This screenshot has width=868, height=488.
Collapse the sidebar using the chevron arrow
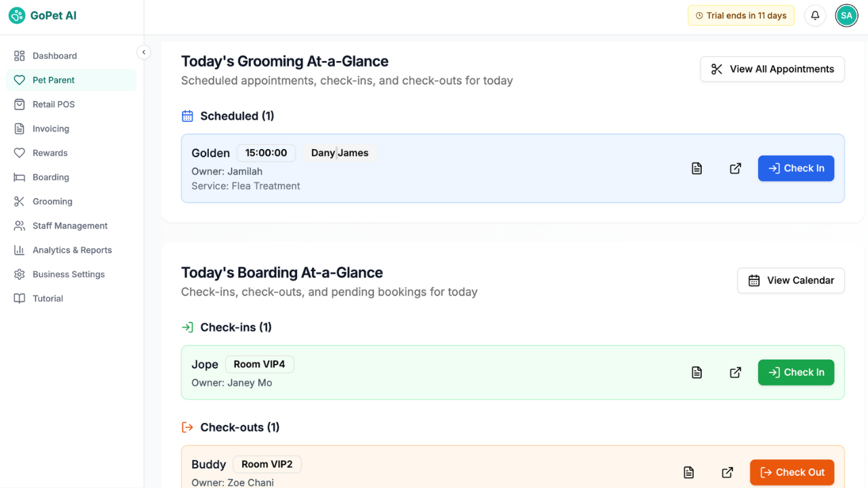tap(143, 52)
